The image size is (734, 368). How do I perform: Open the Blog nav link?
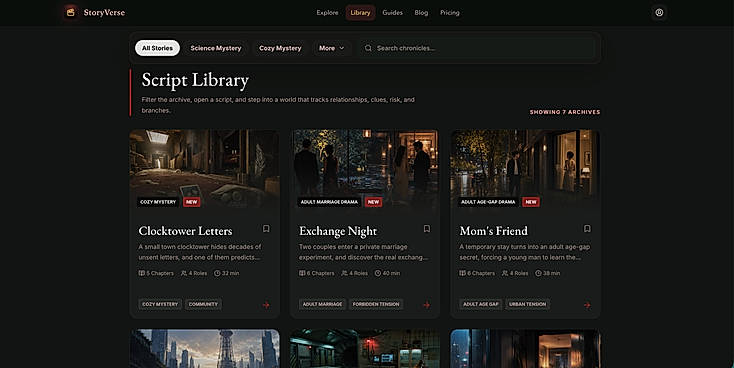click(421, 13)
